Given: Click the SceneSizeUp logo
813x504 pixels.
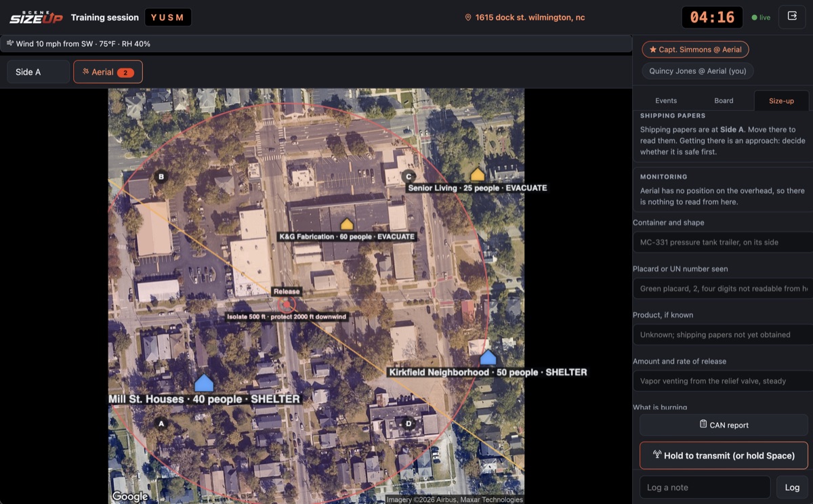Looking at the screenshot, I should 36,17.
